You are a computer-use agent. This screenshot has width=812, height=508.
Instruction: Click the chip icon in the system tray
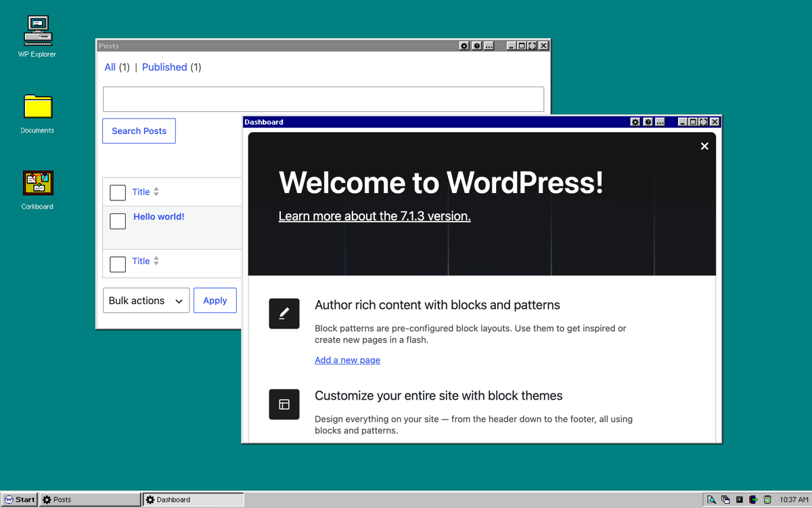(740, 500)
